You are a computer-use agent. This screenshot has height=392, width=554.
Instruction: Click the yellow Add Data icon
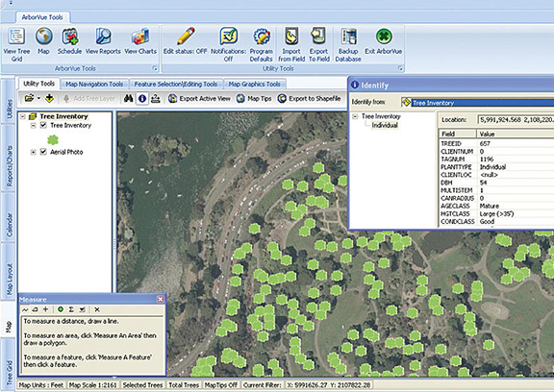click(x=49, y=98)
